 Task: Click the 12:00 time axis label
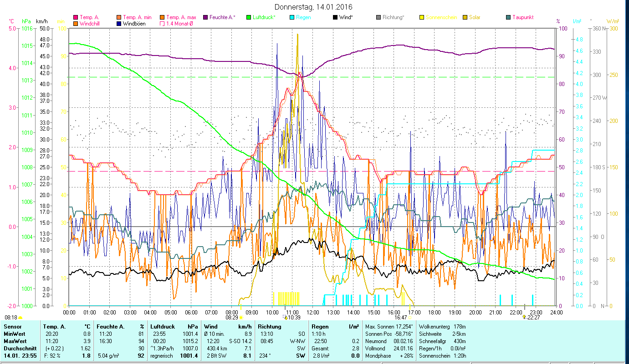(313, 312)
